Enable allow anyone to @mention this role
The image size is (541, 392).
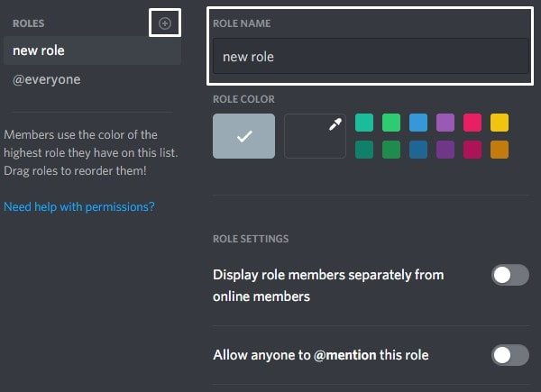[510, 355]
